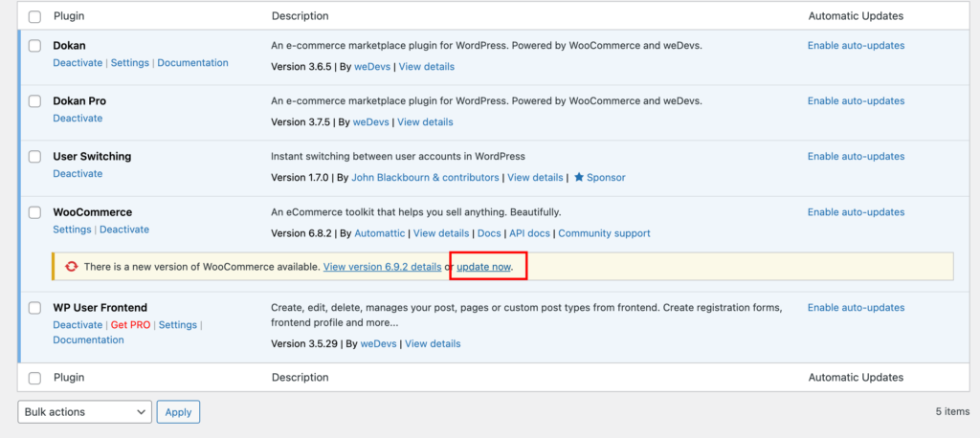
Task: Check the User Switching plugin checkbox
Action: pos(35,157)
